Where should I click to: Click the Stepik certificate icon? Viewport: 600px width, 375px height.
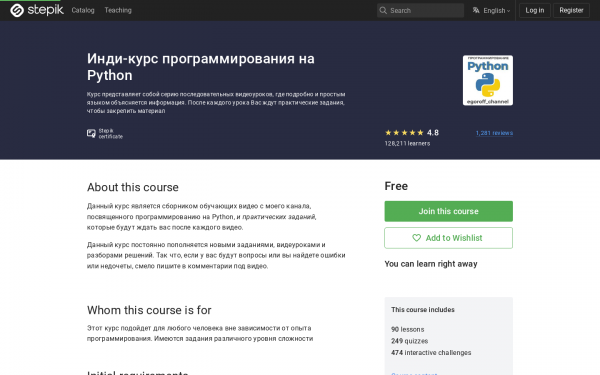(91, 134)
